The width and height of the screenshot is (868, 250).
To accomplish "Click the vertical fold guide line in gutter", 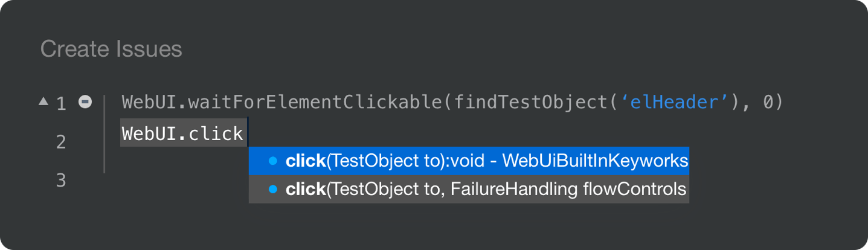I will (104, 133).
